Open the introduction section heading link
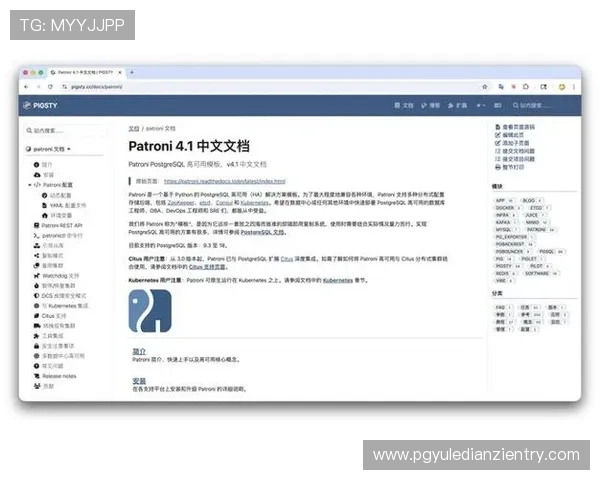The width and height of the screenshot is (600, 480). click(x=139, y=351)
